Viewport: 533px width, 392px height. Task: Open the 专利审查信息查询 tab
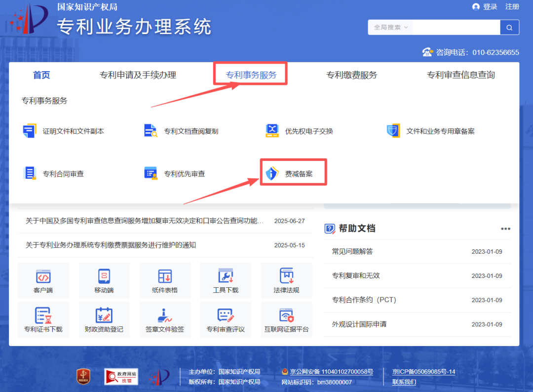460,75
